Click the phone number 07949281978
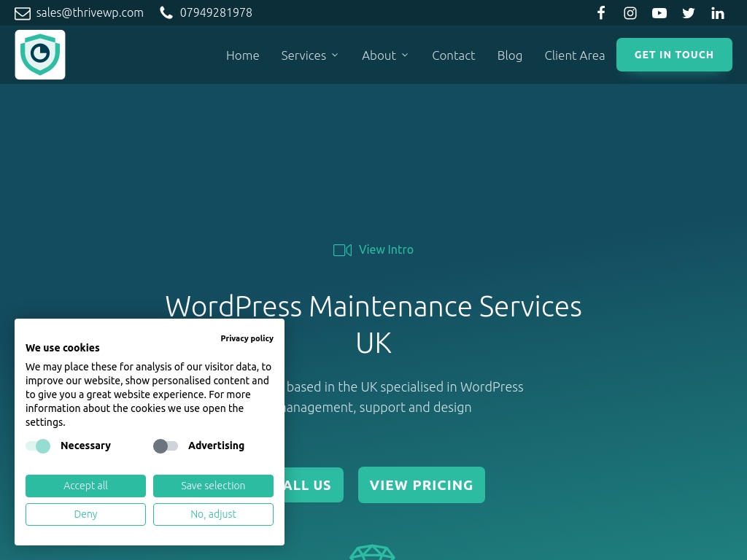The image size is (747, 560). (216, 13)
